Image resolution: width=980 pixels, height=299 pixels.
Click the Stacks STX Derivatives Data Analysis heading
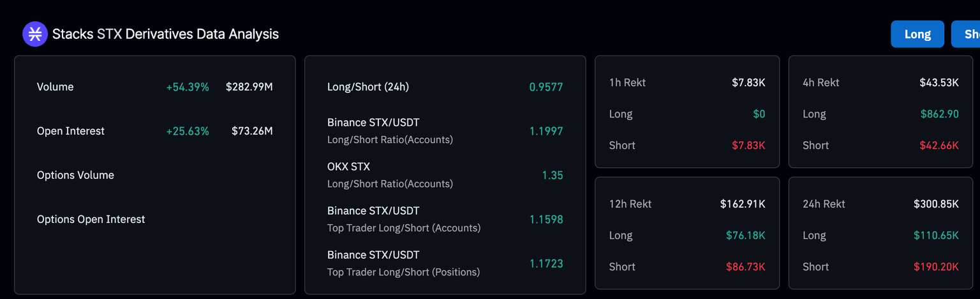coord(165,34)
